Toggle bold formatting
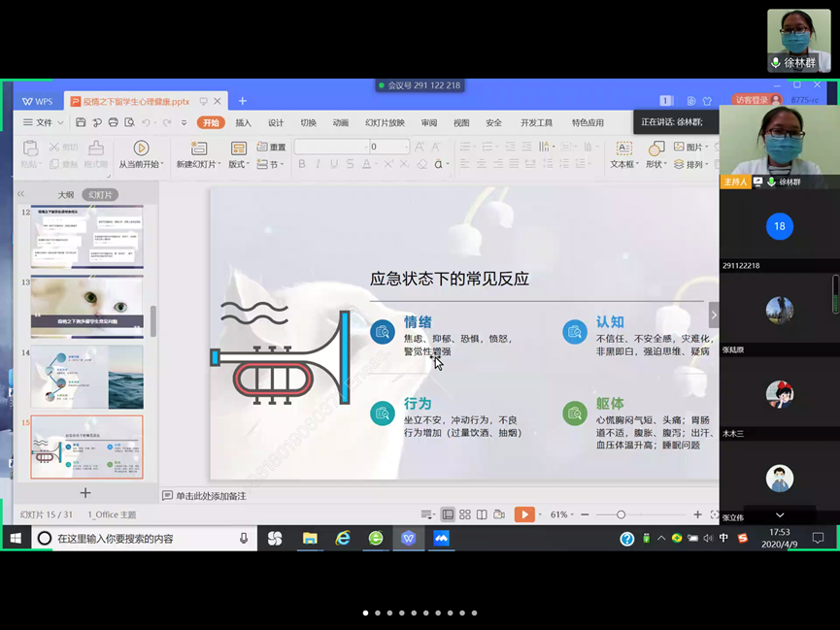The image size is (840, 630). pyautogui.click(x=302, y=165)
